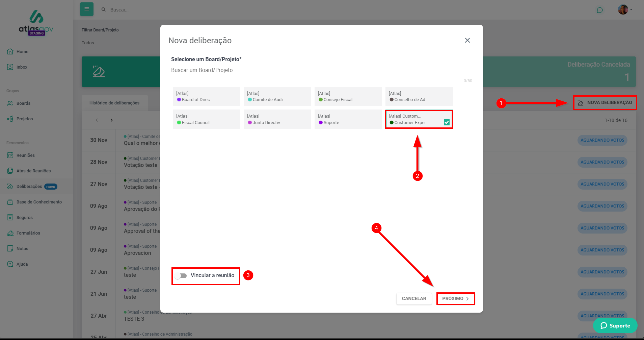Click the novo badge beside Deliberações
The height and width of the screenshot is (340, 644).
click(51, 187)
